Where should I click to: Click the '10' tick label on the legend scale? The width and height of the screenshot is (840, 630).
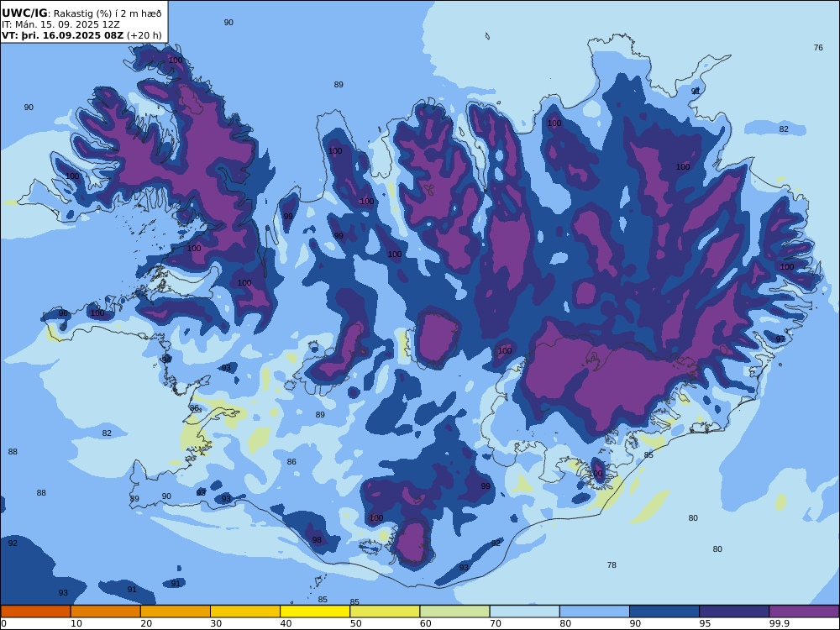pos(76,623)
